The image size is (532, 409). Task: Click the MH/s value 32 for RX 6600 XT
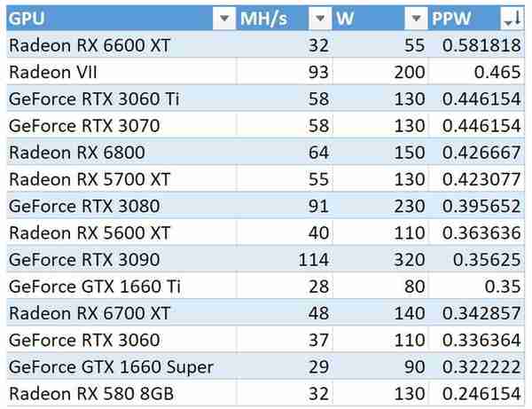click(x=318, y=45)
